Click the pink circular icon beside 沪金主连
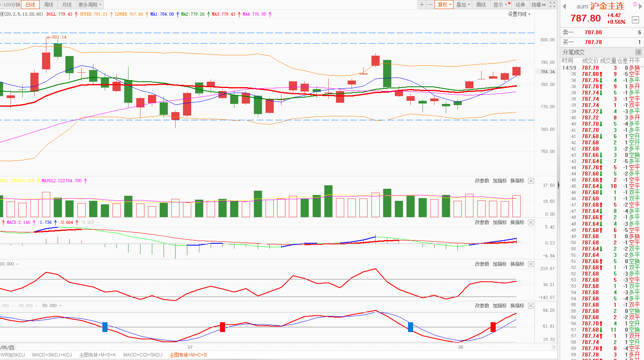 pos(635,4)
